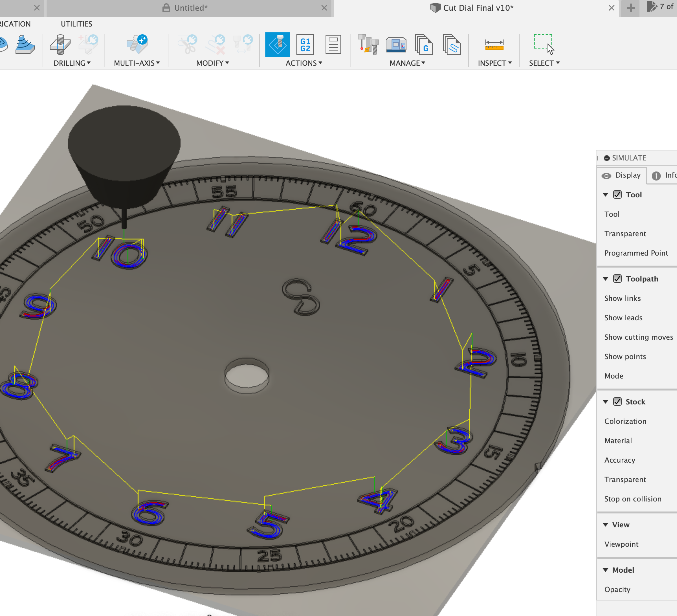Click the Drill tool icon
Image resolution: width=677 pixels, height=616 pixels.
point(60,45)
